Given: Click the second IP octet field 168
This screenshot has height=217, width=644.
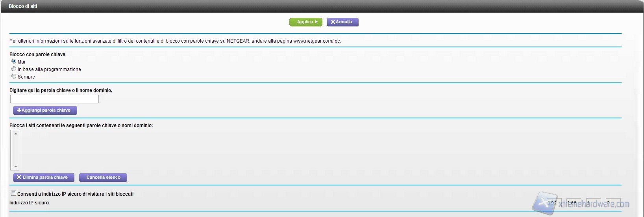Looking at the screenshot, I should tap(574, 203).
